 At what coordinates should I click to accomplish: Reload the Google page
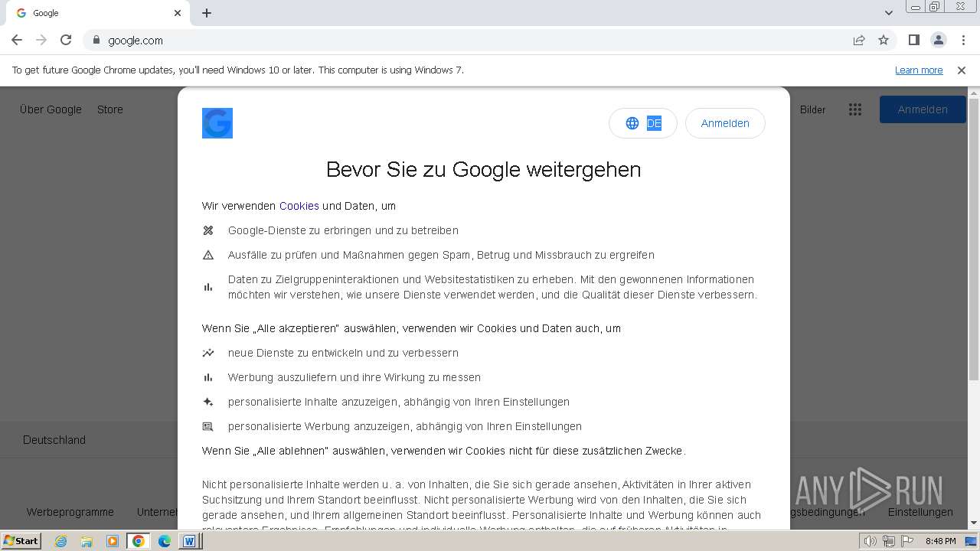click(66, 40)
